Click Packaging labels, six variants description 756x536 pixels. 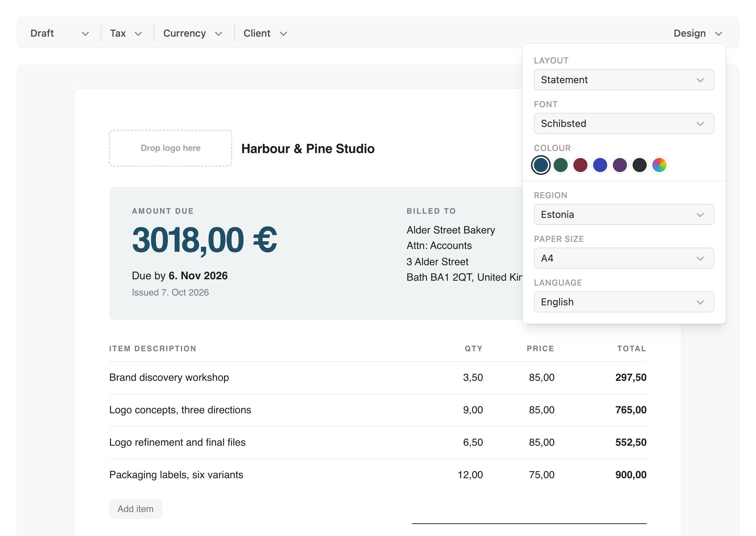(176, 475)
